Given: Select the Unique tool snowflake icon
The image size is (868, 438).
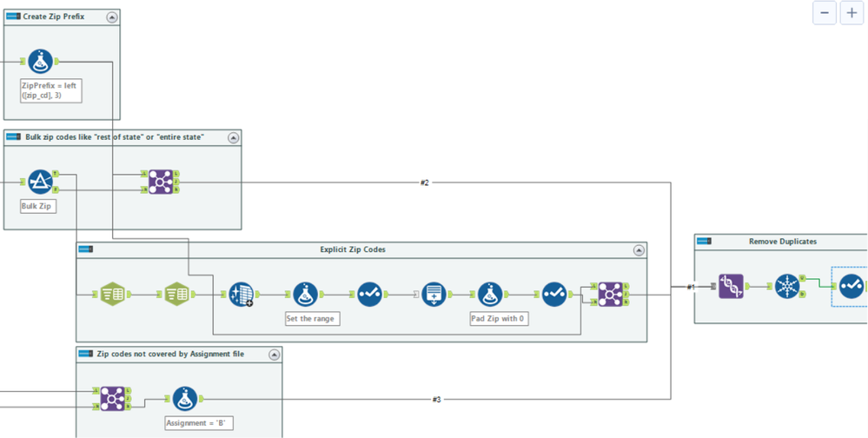Looking at the screenshot, I should [787, 286].
